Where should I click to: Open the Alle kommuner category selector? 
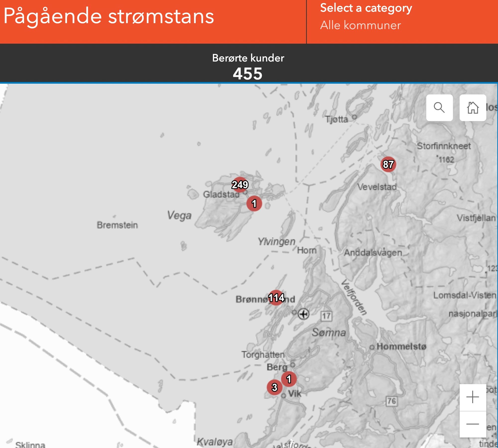(x=360, y=25)
